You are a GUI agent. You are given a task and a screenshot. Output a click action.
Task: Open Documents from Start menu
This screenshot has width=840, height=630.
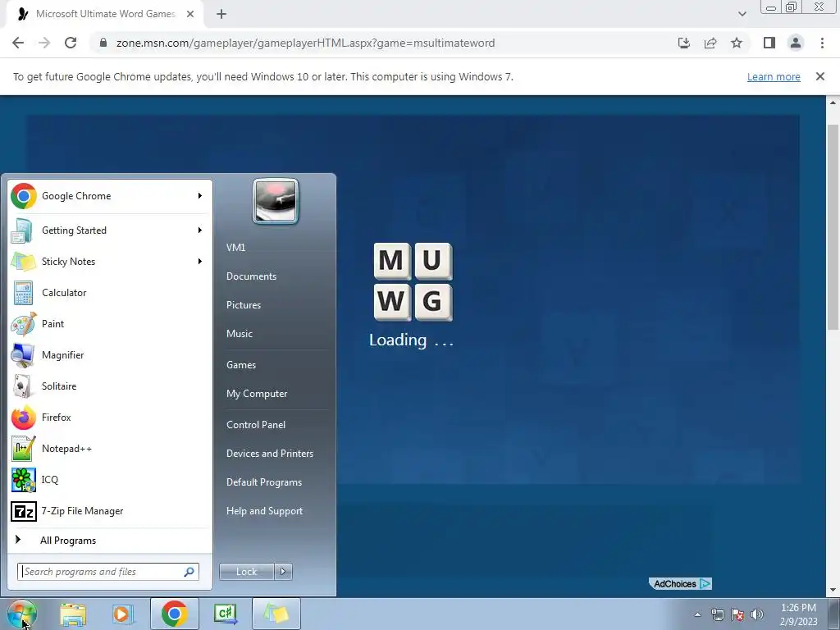[251, 276]
